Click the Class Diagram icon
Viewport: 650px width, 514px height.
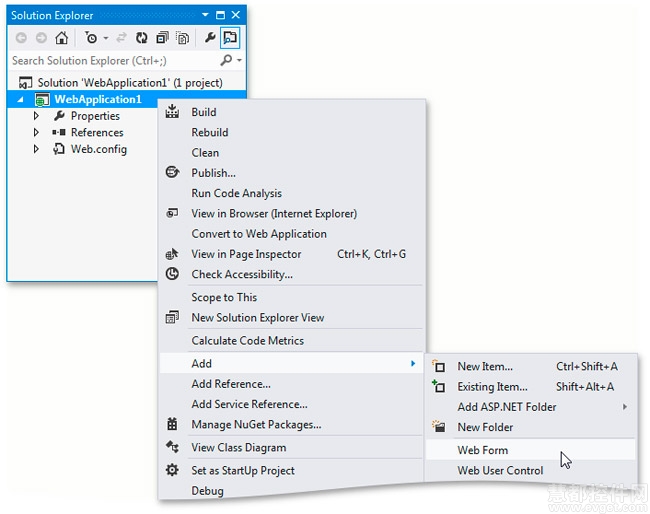point(172,447)
